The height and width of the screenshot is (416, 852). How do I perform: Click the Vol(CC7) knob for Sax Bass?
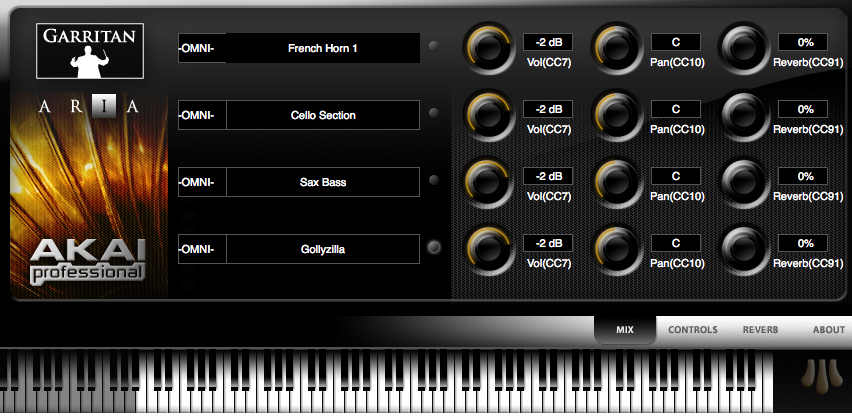pyautogui.click(x=488, y=182)
